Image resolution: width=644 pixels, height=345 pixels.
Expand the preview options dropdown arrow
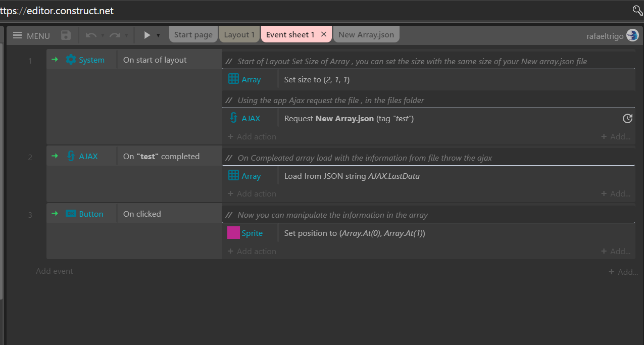click(x=158, y=35)
